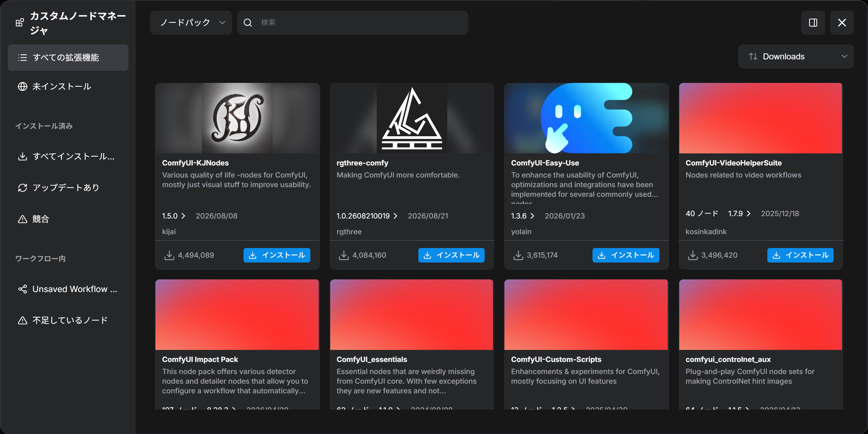The image size is (868, 434).
Task: Open the ノードパック filter dropdown
Action: 191,23
